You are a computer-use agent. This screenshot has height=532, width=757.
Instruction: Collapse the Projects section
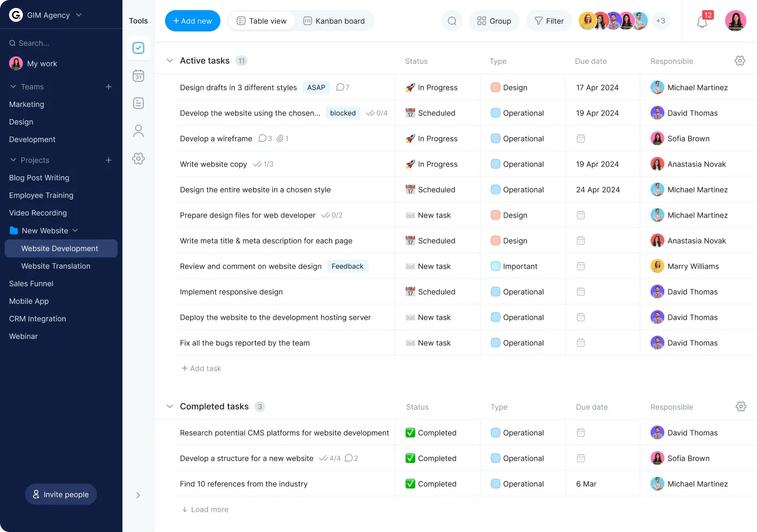(13, 160)
